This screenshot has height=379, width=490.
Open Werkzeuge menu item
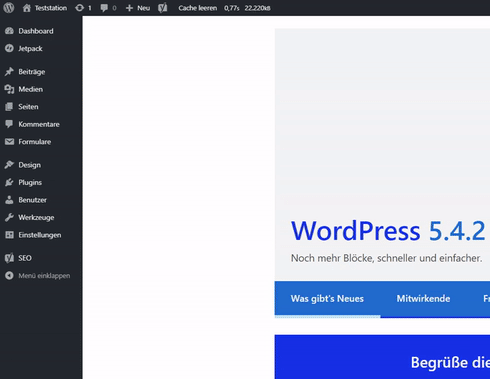click(x=36, y=218)
